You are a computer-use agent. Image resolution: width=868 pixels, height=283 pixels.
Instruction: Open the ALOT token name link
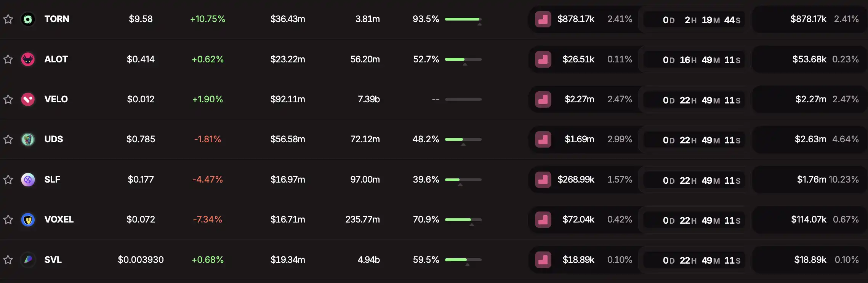[56, 59]
